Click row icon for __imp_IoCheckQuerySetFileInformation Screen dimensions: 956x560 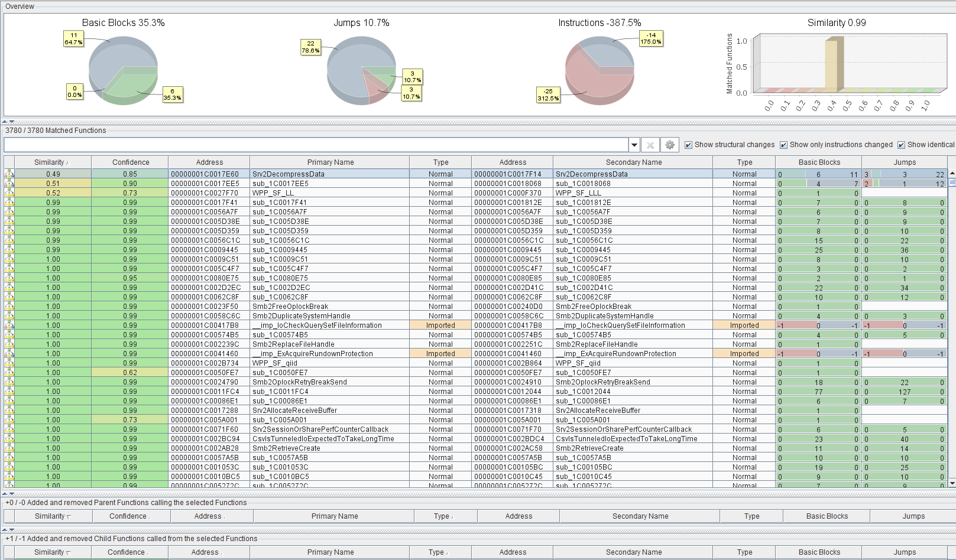pyautogui.click(x=9, y=325)
